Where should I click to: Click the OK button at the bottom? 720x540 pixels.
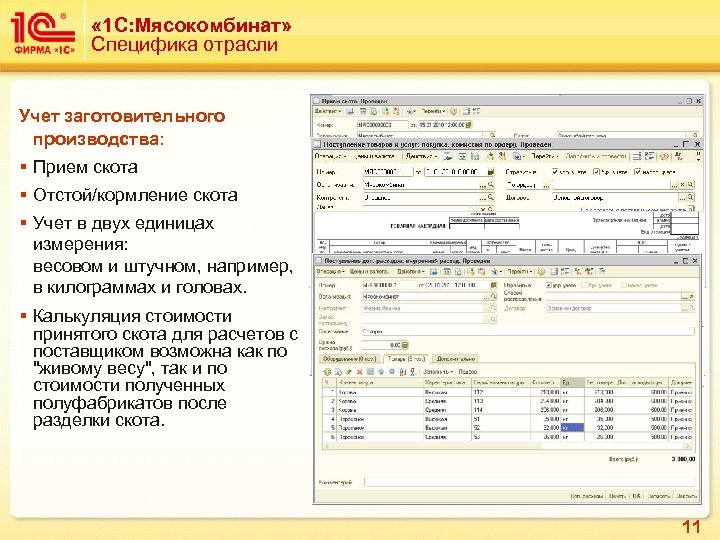pyautogui.click(x=636, y=496)
